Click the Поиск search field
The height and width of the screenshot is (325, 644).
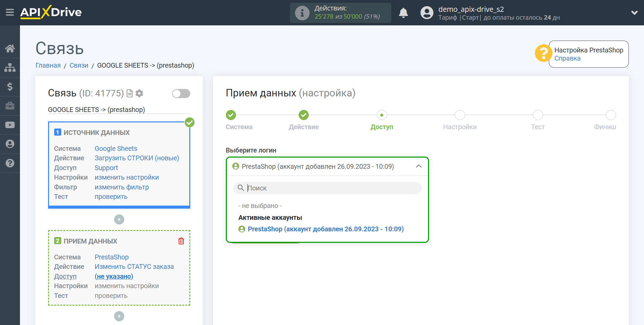327,188
